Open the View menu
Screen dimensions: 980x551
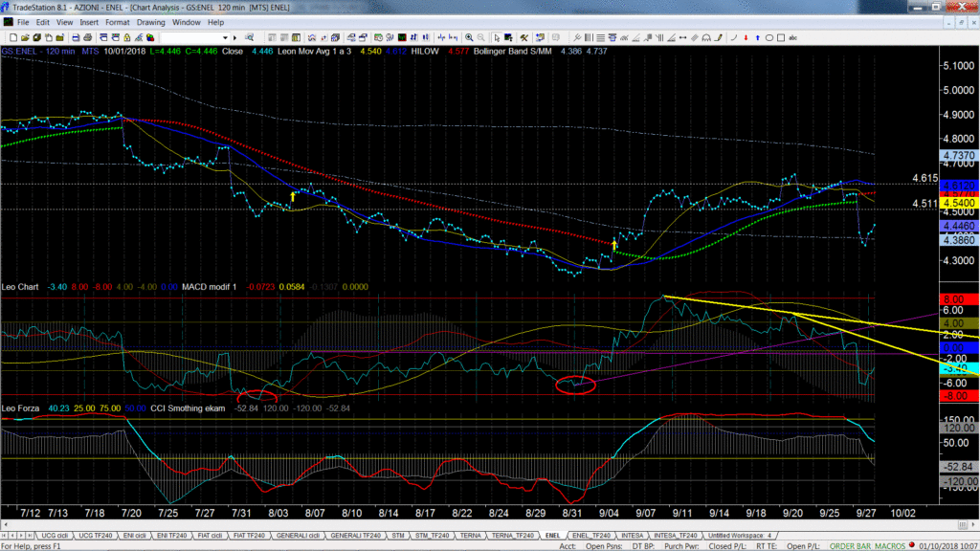pyautogui.click(x=64, y=23)
